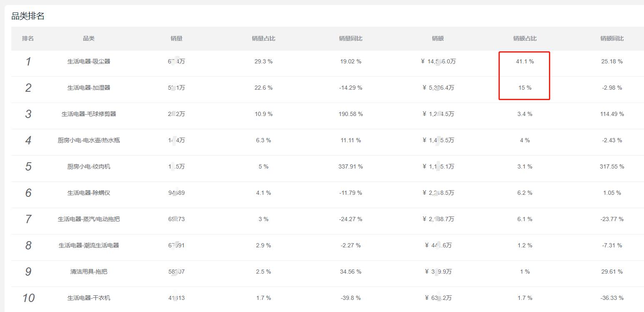Click the 排名 column header

28,38
